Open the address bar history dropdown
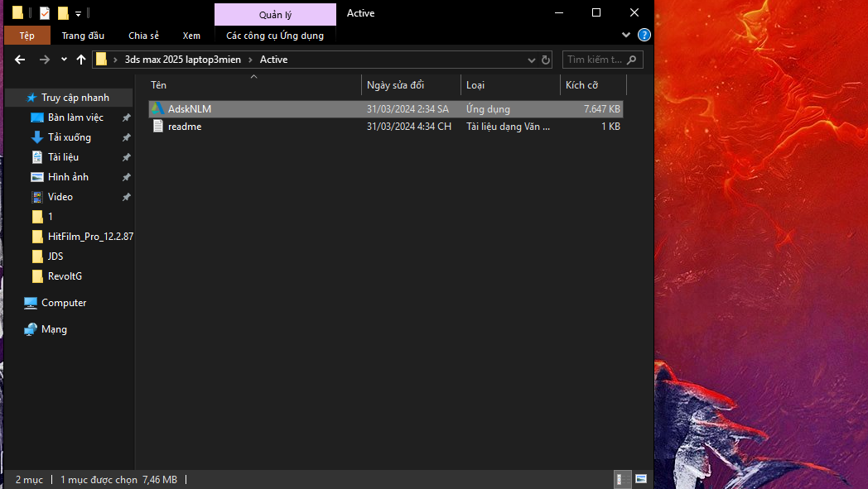Image resolution: width=868 pixels, height=489 pixels. [x=533, y=60]
